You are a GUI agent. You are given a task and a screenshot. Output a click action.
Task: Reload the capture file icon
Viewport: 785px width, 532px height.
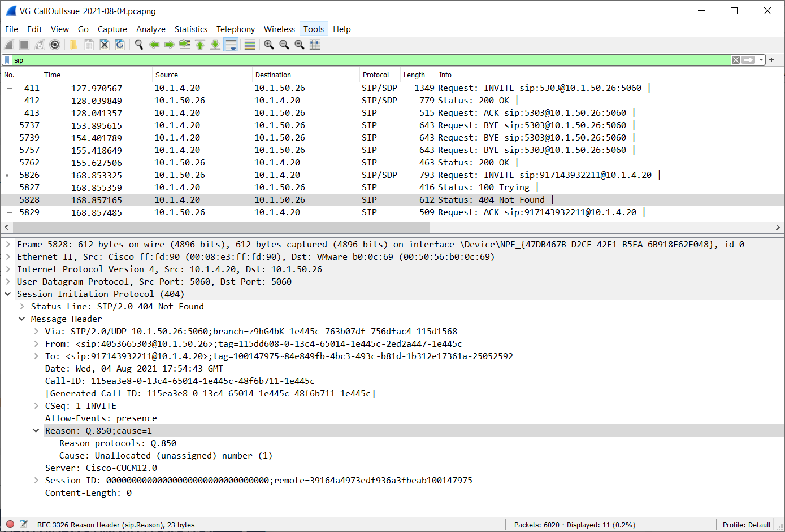coord(120,45)
